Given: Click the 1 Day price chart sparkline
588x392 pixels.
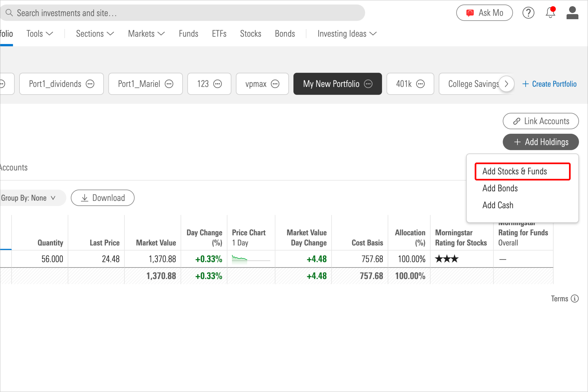Looking at the screenshot, I should tap(251, 259).
